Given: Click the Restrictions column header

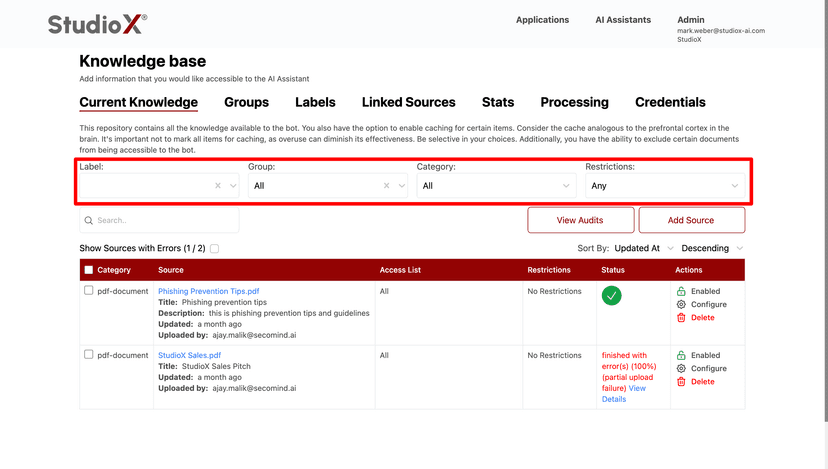Looking at the screenshot, I should (x=549, y=270).
